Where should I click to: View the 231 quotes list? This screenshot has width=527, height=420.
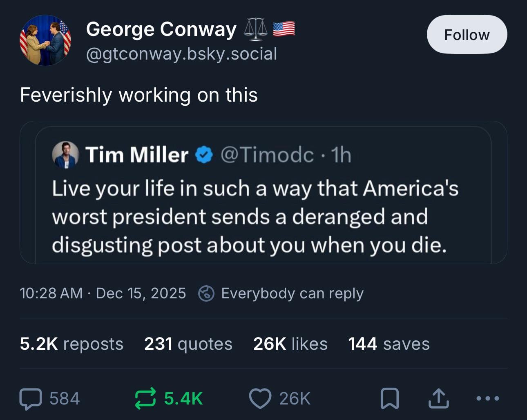tap(188, 344)
